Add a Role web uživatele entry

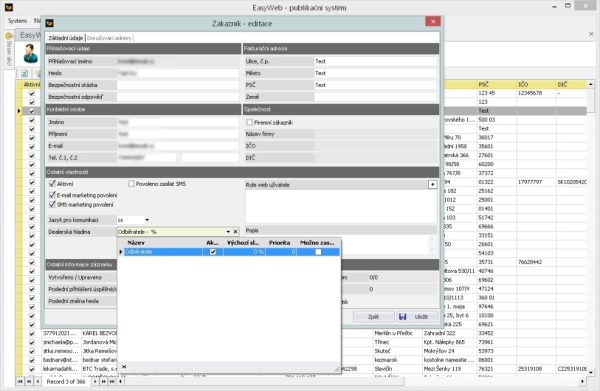432,184
